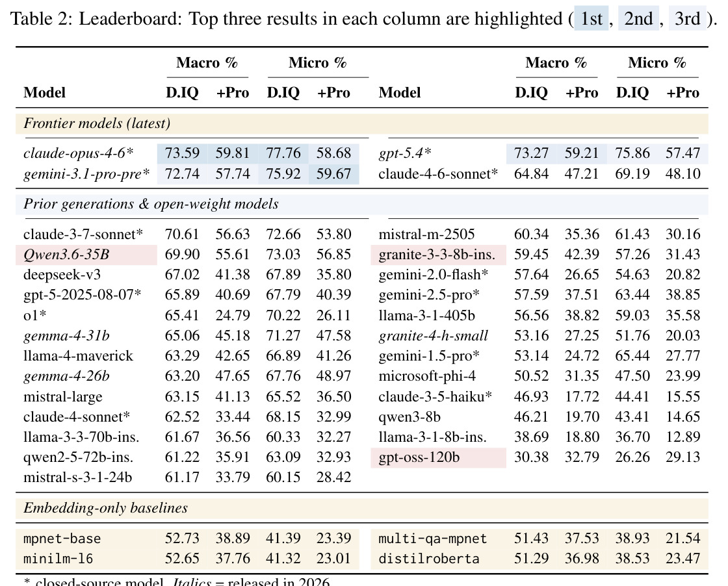Click the gemini-3.1-pro-pre* model name
This screenshot has width=728, height=586.
[86, 174]
